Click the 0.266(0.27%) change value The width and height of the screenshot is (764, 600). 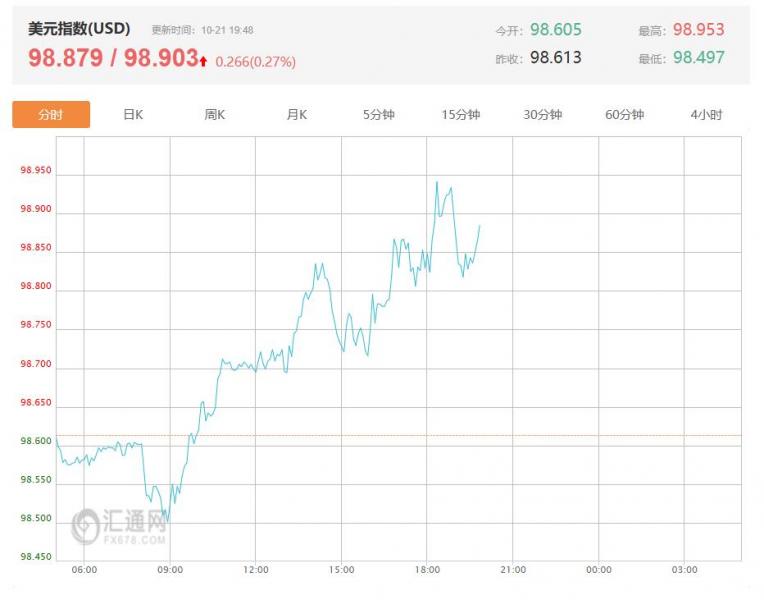point(255,62)
